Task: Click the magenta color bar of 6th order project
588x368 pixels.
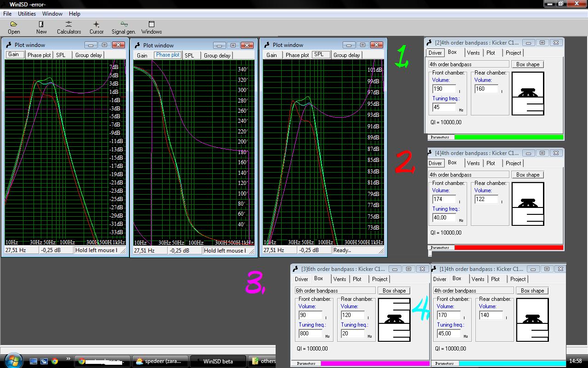Action: pyautogui.click(x=374, y=363)
